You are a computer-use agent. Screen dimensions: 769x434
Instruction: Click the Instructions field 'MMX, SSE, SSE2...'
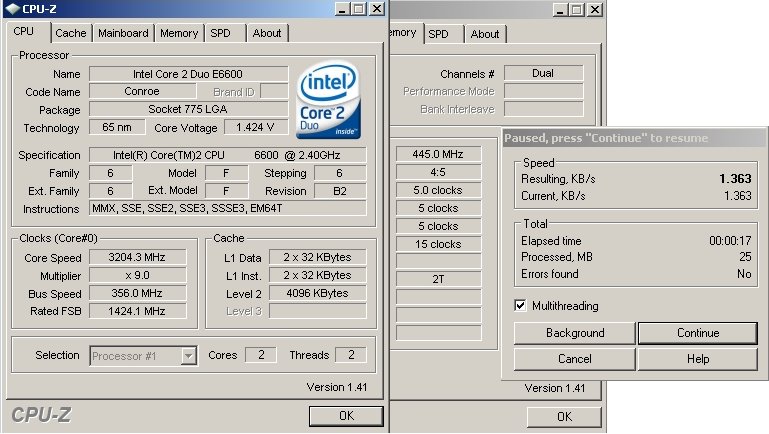(x=227, y=208)
